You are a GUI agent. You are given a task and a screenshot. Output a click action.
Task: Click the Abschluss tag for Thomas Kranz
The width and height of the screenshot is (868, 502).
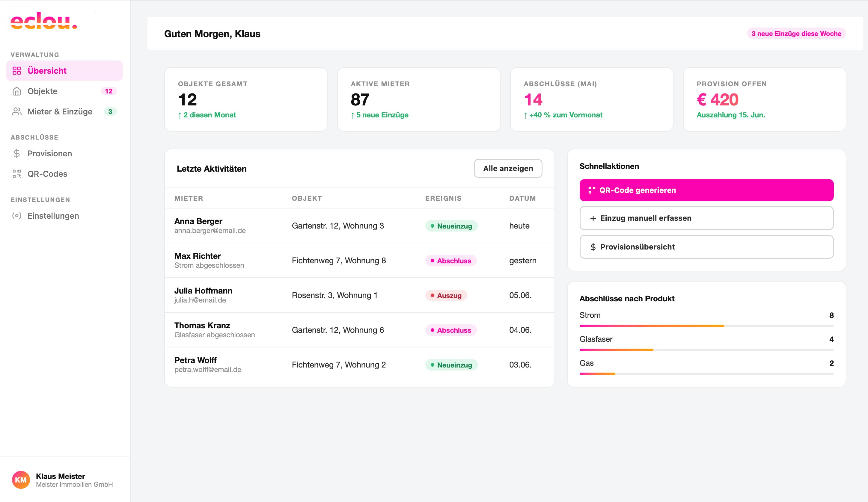451,330
